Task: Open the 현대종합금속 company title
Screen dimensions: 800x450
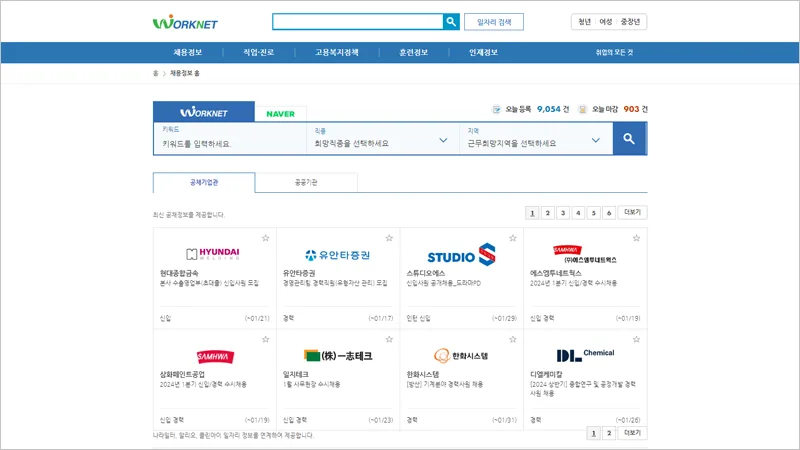Action: [179, 273]
